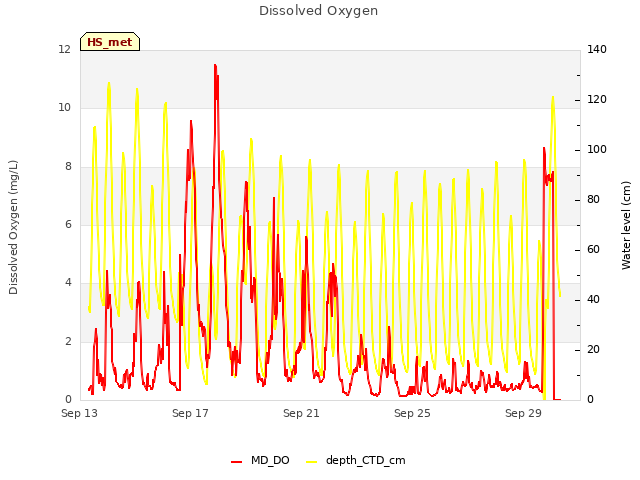Click the Sep 21 x-axis tick label
The height and width of the screenshot is (480, 640).
301,413
